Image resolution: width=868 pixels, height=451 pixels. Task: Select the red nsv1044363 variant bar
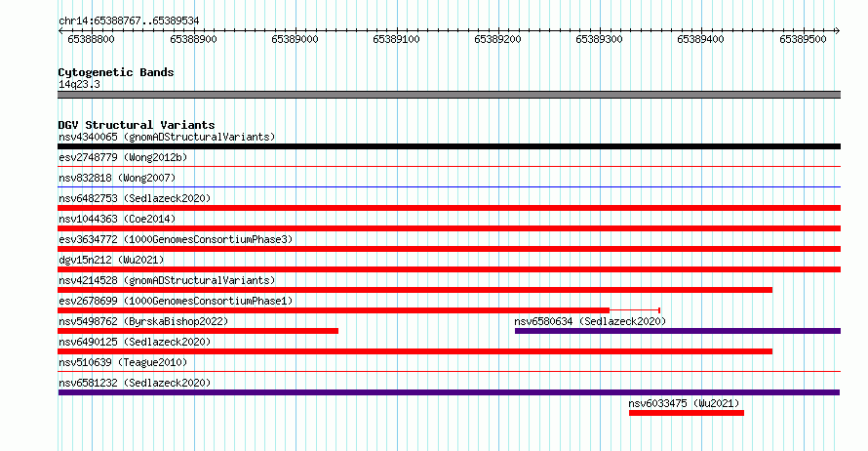pyautogui.click(x=449, y=228)
